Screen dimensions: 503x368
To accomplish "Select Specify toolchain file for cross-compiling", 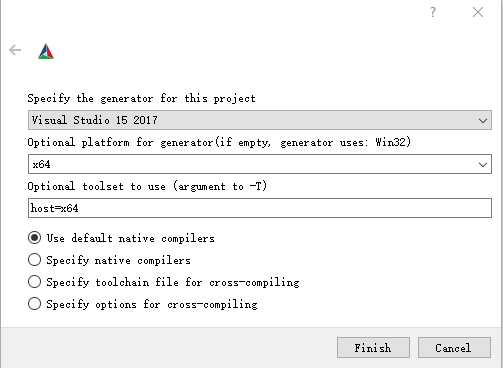I will coord(34,282).
